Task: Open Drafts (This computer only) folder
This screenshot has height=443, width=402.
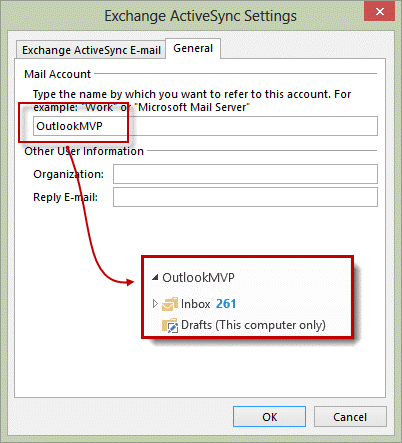Action: point(253,325)
